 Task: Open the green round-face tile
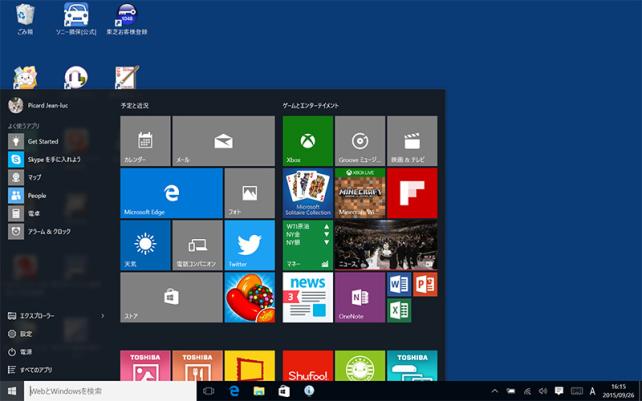coord(360,365)
